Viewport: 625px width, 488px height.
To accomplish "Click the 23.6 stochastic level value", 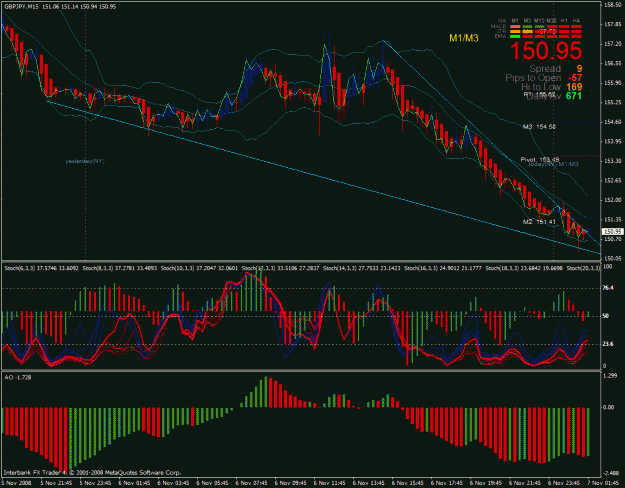I will pos(609,344).
